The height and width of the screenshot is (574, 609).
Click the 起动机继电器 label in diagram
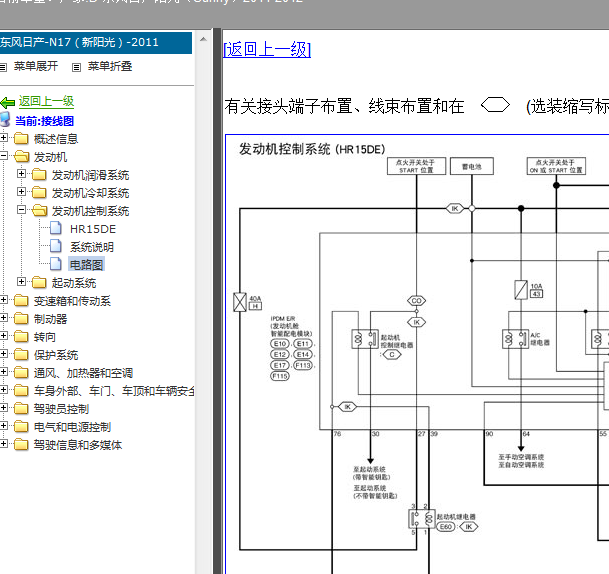[456, 517]
